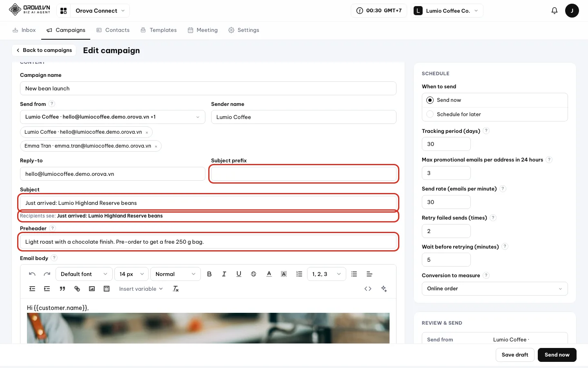The image size is (588, 368).
Task: Open the Meeting tab
Action: [x=203, y=30]
